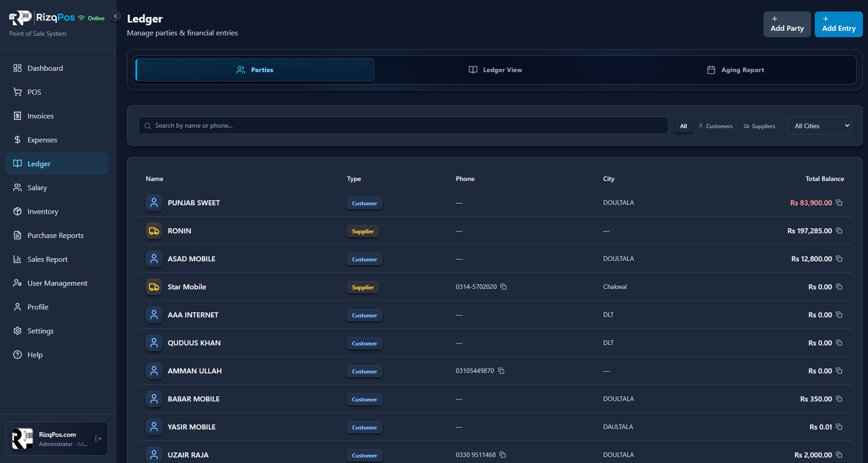The image size is (868, 463).
Task: Go to Inventory
Action: pos(57,211)
